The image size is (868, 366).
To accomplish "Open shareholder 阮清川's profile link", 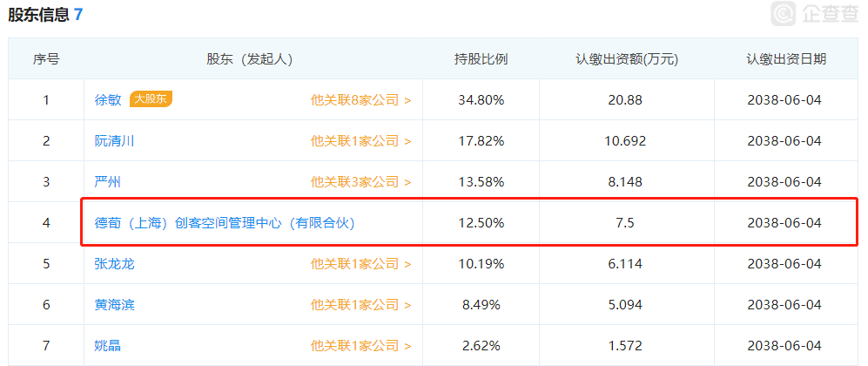I will (115, 140).
